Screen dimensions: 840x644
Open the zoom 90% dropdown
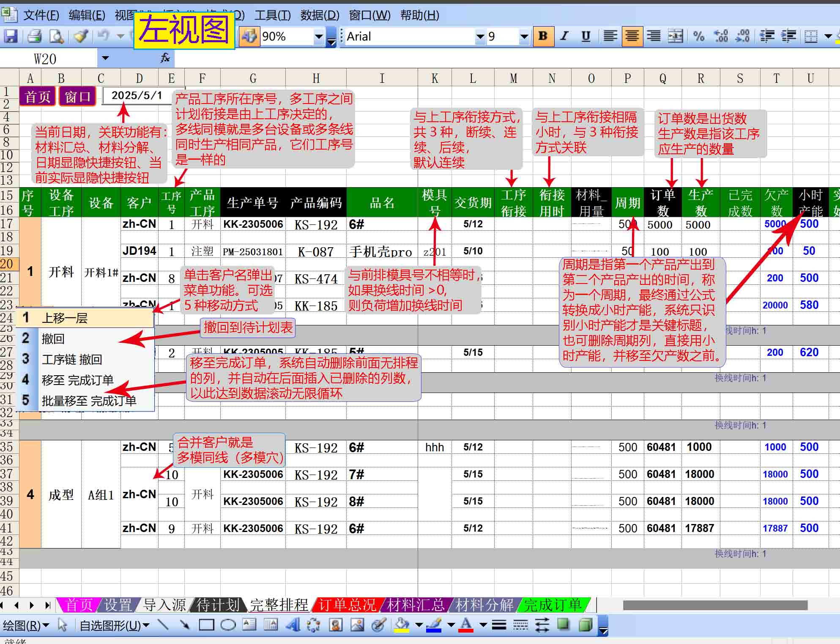319,37
